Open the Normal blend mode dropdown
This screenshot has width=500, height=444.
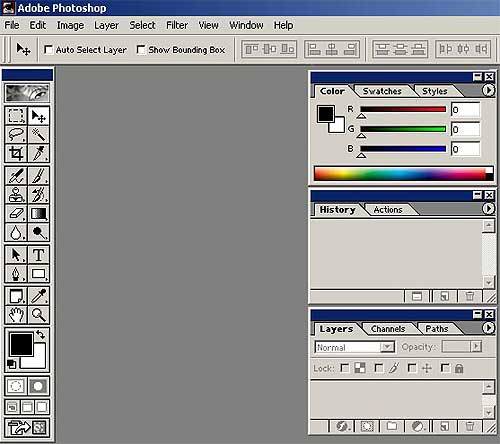click(x=355, y=347)
